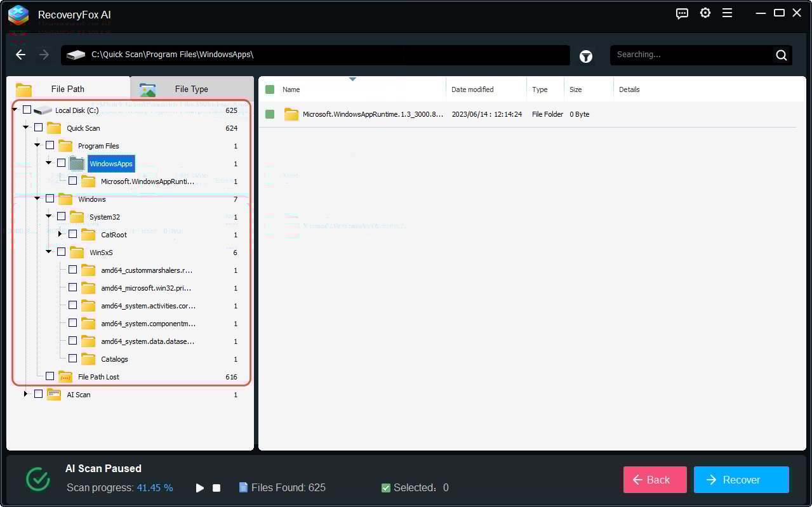Viewport: 812px width, 507px height.
Task: Expand the AI Scan tree node
Action: click(x=26, y=394)
